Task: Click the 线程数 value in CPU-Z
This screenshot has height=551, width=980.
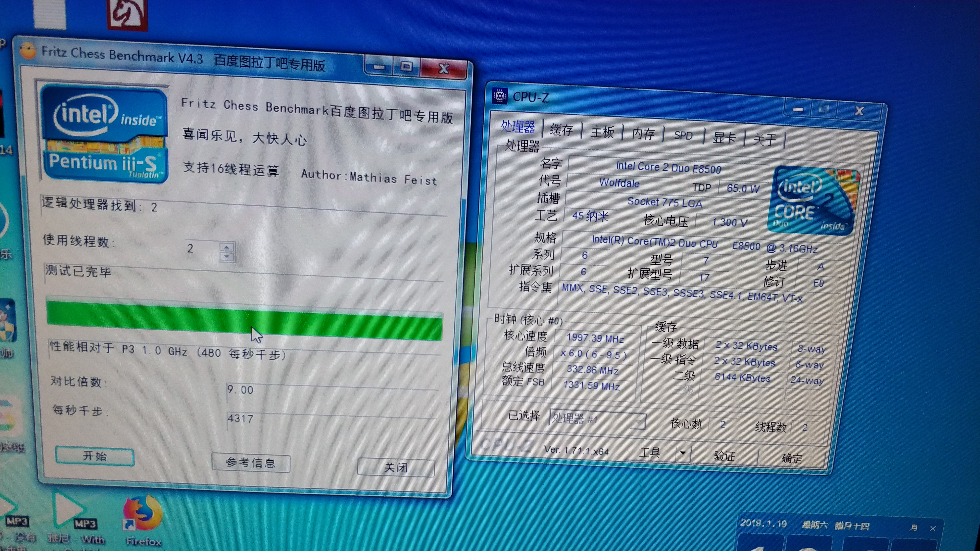Action: click(x=805, y=427)
